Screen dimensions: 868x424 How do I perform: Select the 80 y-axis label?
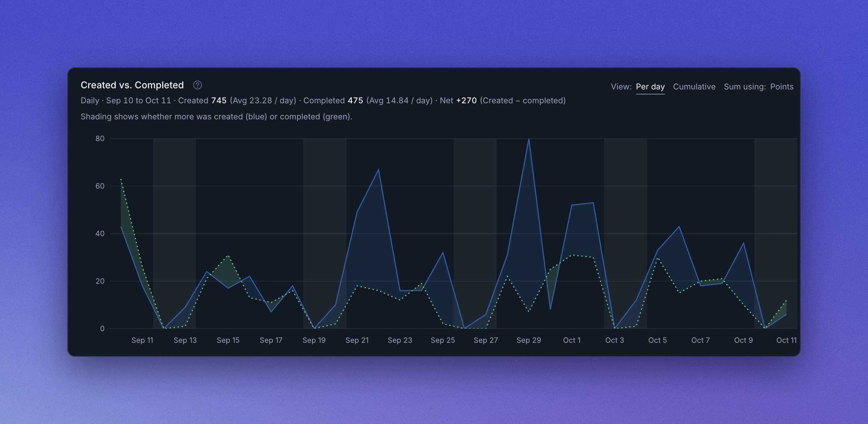click(100, 138)
